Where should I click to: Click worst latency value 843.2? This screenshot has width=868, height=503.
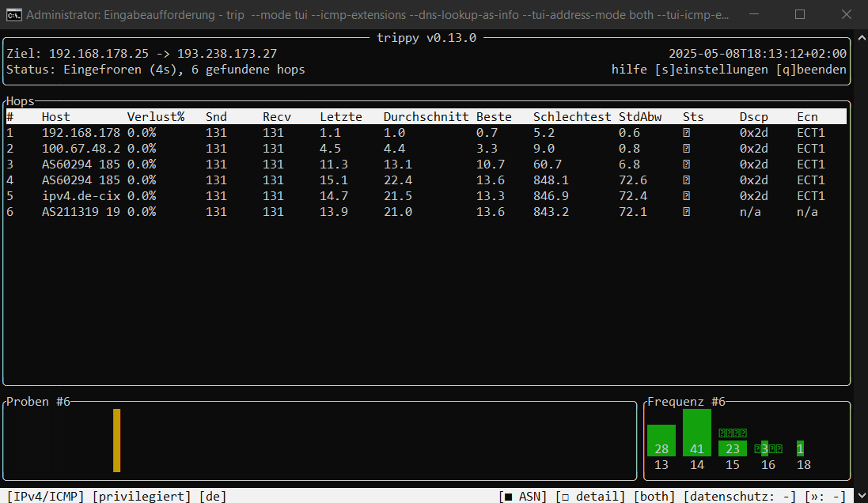551,211
